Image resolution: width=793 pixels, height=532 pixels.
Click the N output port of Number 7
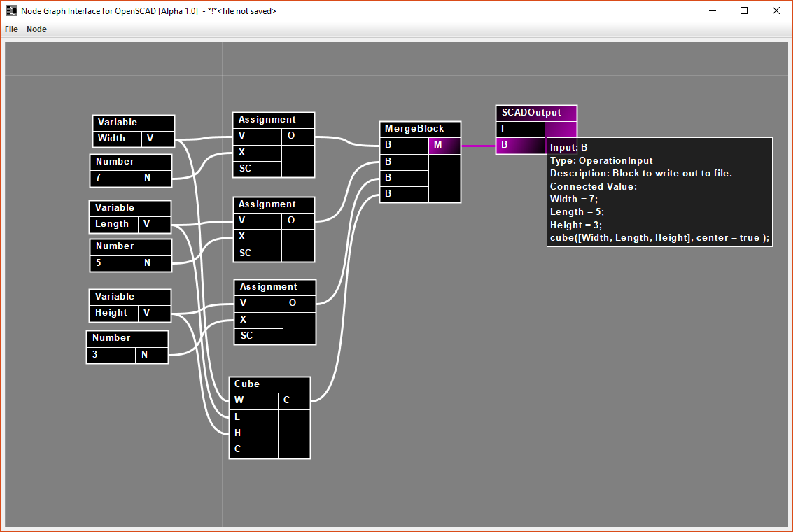155,178
